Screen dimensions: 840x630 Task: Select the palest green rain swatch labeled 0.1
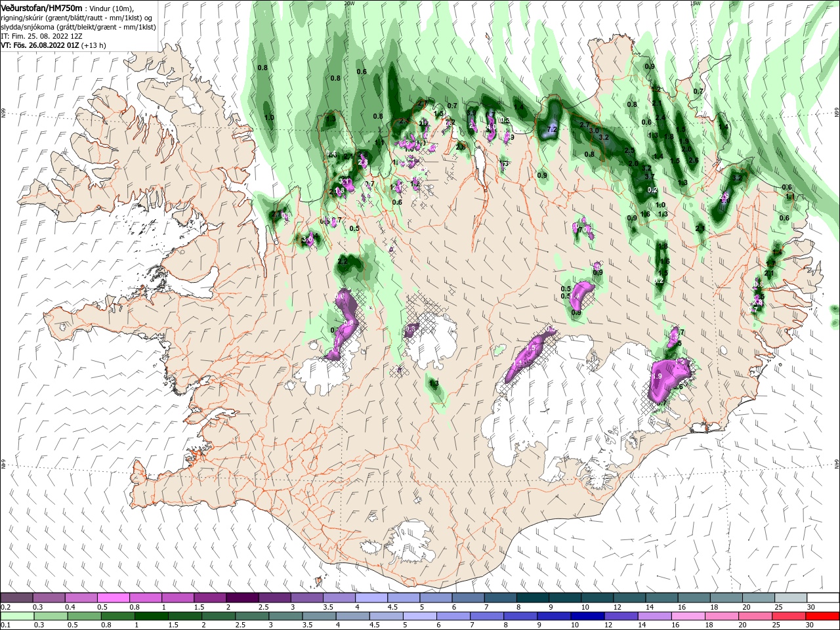tap(18, 616)
